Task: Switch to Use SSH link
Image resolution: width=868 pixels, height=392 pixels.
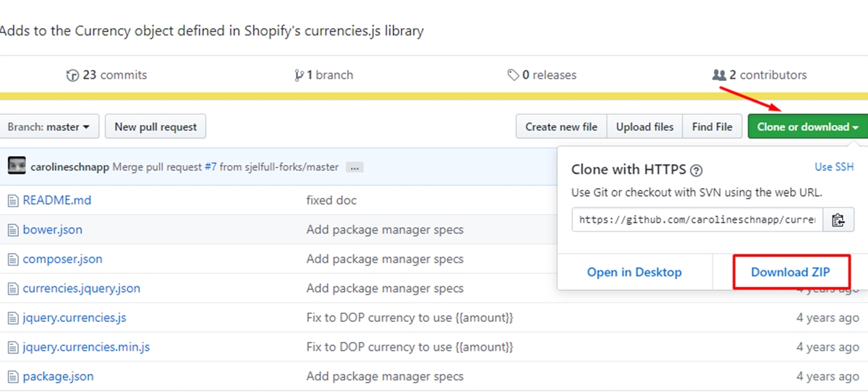Action: click(834, 166)
